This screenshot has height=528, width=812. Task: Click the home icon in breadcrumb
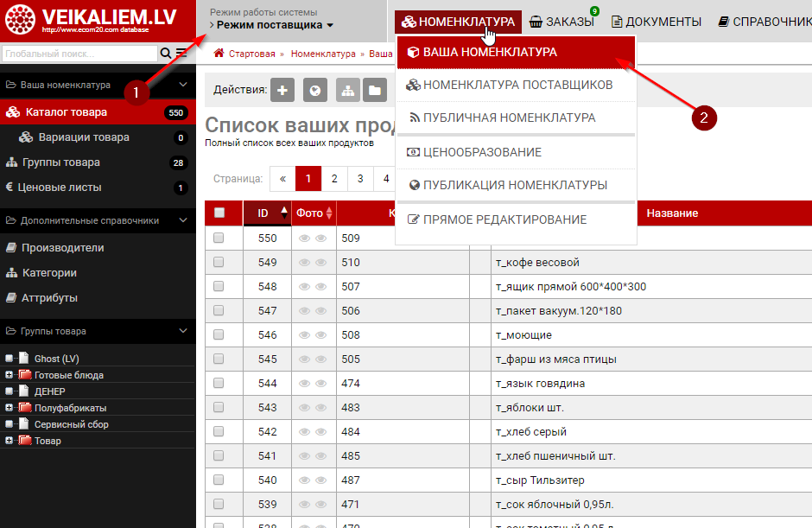click(219, 54)
